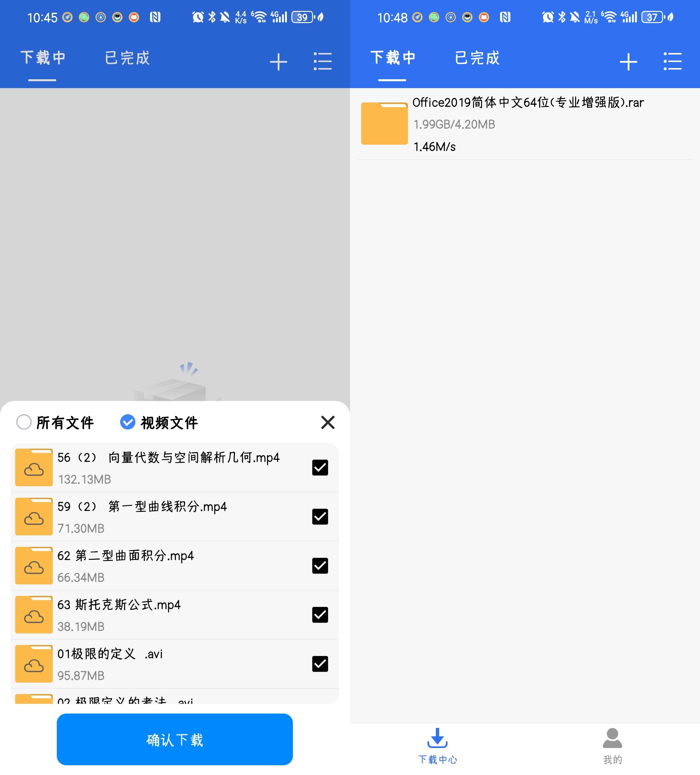Image resolution: width=700 pixels, height=775 pixels.
Task: Select the 所有文件 radio button
Action: [x=24, y=422]
